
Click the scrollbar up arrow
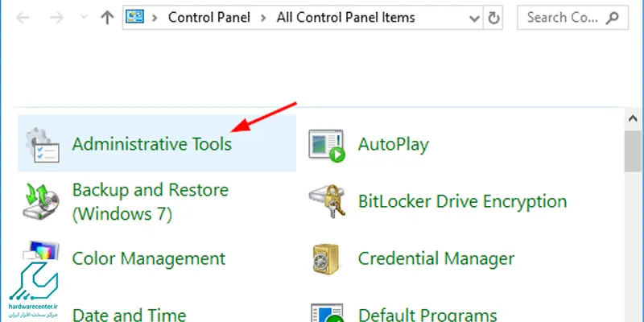[634, 118]
